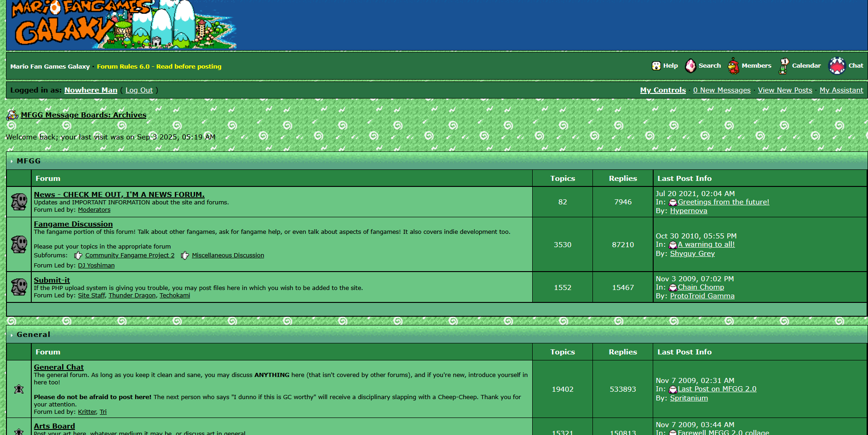This screenshot has width=868, height=435.
Task: Click Tri forum leader link
Action: (x=103, y=412)
